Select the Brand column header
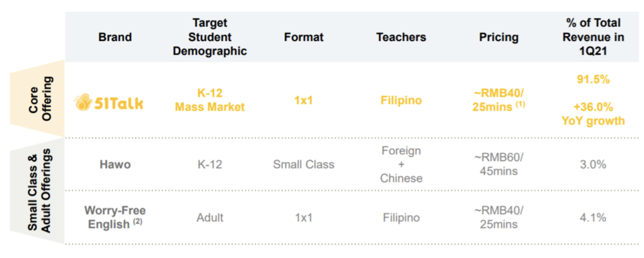Image resolution: width=644 pixels, height=258 pixels. [115, 37]
